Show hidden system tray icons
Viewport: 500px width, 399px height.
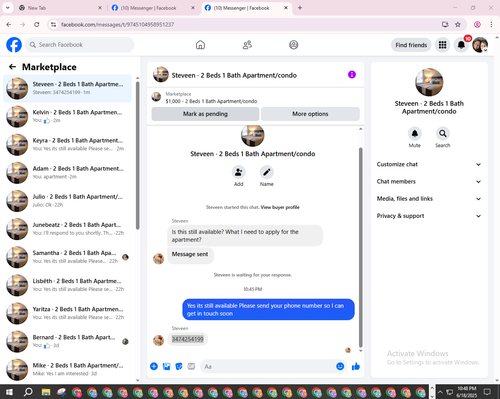440,392
